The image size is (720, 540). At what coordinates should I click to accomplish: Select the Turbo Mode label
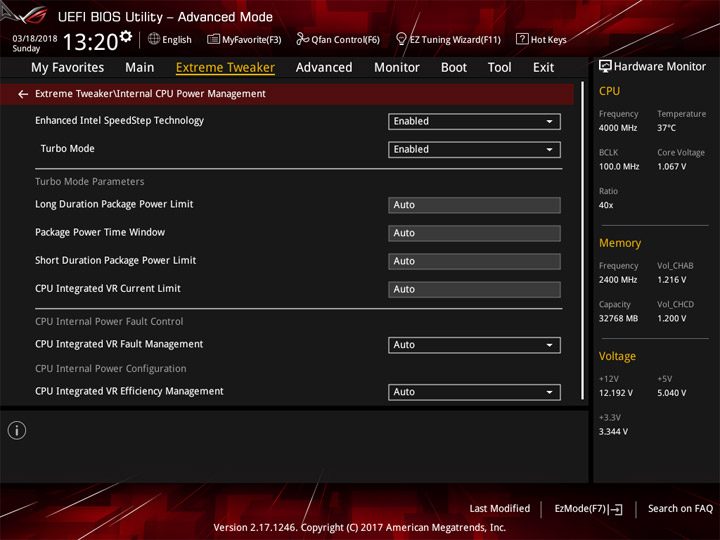pos(68,148)
